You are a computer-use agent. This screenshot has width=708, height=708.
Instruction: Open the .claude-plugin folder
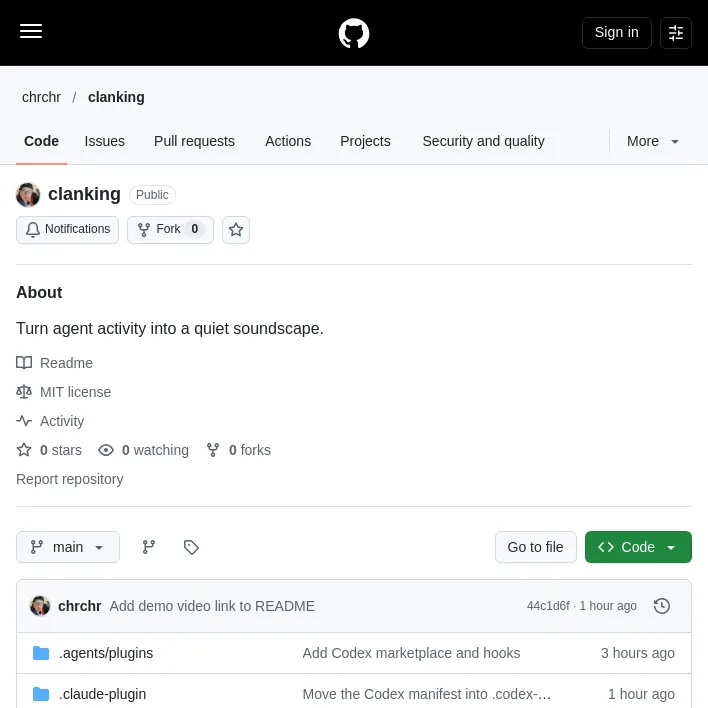tap(102, 694)
